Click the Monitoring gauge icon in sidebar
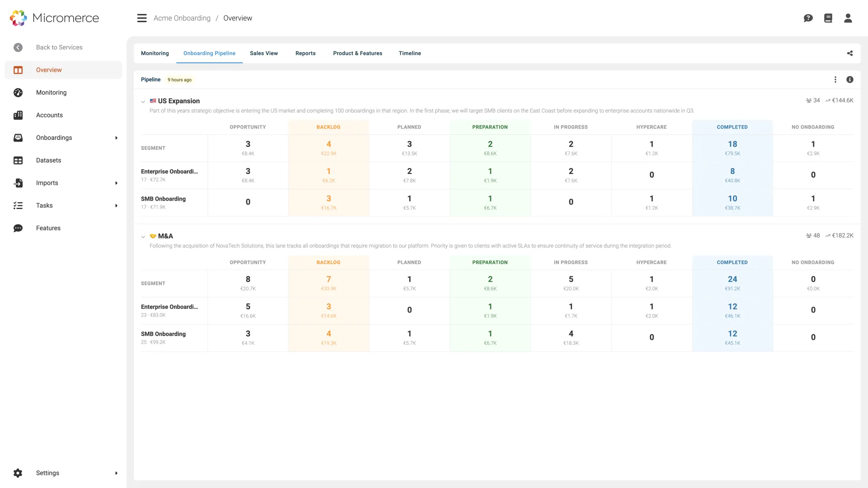 pyautogui.click(x=18, y=92)
